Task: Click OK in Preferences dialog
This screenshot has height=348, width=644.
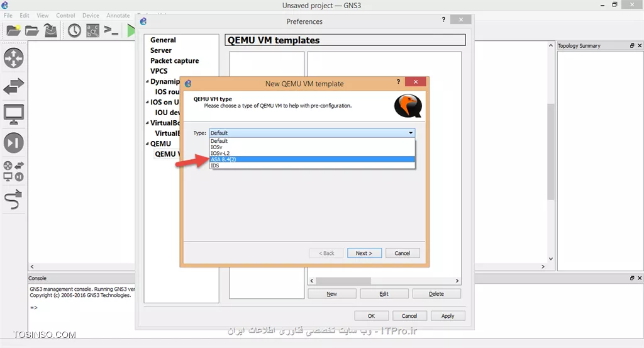Action: pyautogui.click(x=371, y=316)
